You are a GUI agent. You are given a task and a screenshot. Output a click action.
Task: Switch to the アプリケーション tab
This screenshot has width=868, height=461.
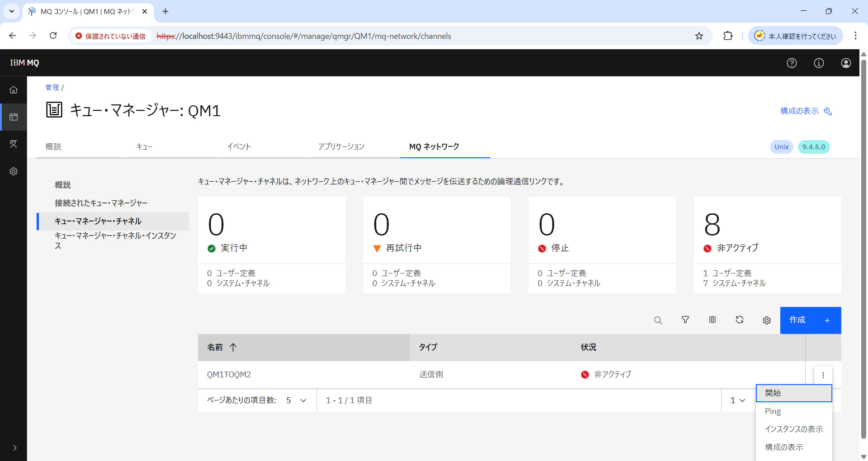(354, 147)
